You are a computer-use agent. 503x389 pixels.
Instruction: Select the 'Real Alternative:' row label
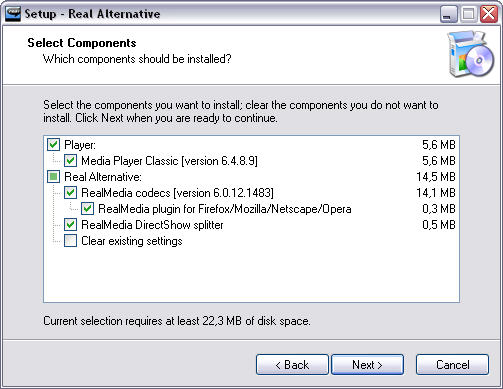point(103,177)
